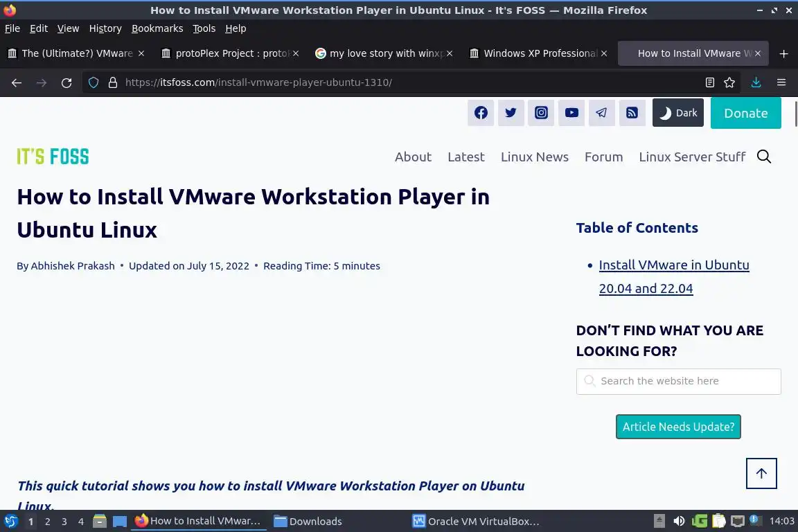Bookmark this page with the star icon
Image resolution: width=798 pixels, height=532 pixels.
click(729, 82)
